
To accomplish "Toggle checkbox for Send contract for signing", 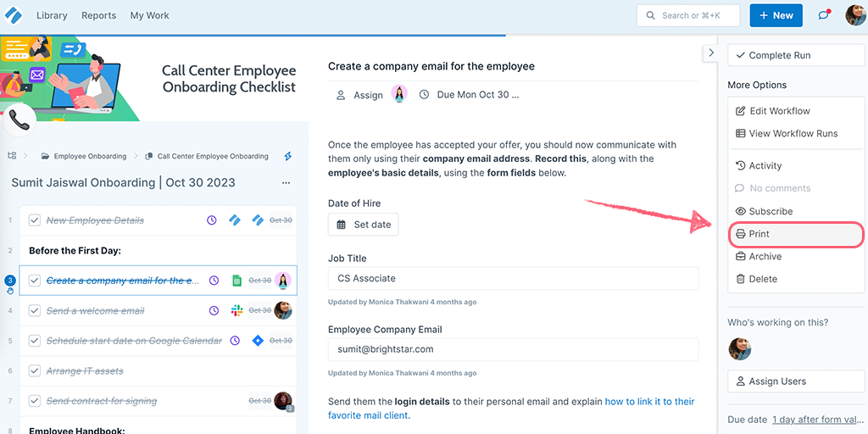I will coord(35,401).
